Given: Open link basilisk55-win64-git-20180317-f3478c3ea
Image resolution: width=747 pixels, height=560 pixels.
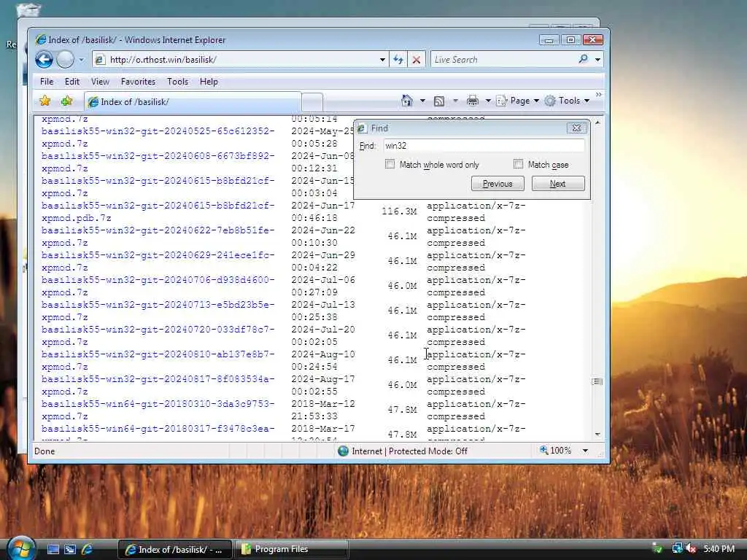Looking at the screenshot, I should (x=158, y=429).
